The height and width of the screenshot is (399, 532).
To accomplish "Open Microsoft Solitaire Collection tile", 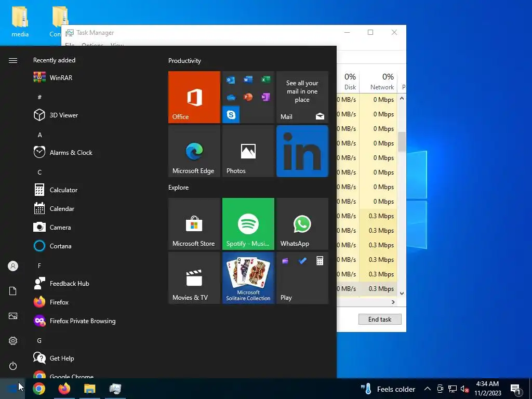I will (248, 278).
